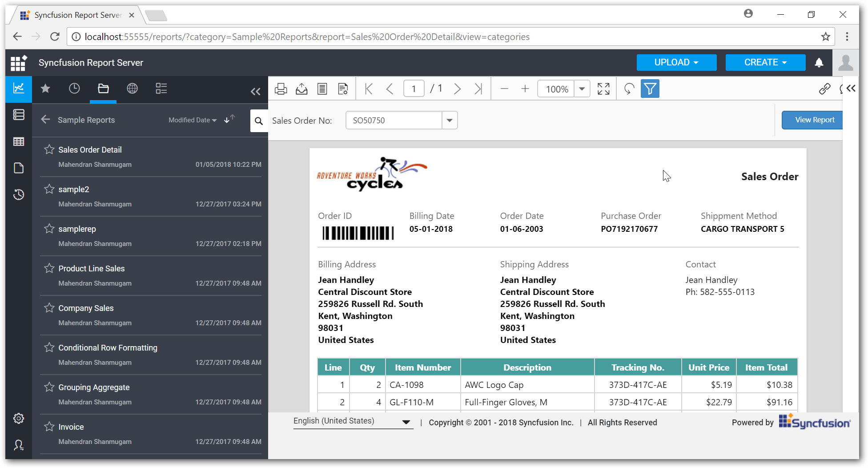Open the CREATE dropdown menu
Viewport: 868px width, 468px height.
(765, 63)
